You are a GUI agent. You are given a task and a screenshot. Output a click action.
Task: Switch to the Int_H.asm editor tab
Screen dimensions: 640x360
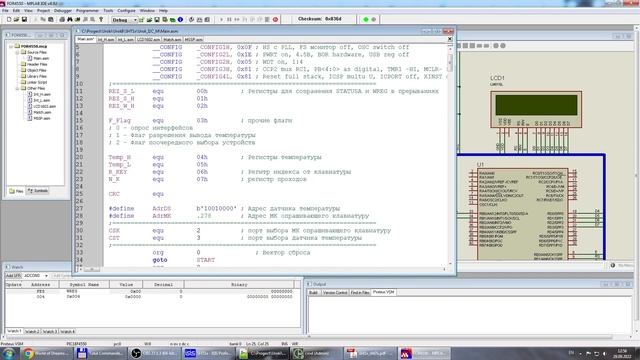[x=106, y=40]
